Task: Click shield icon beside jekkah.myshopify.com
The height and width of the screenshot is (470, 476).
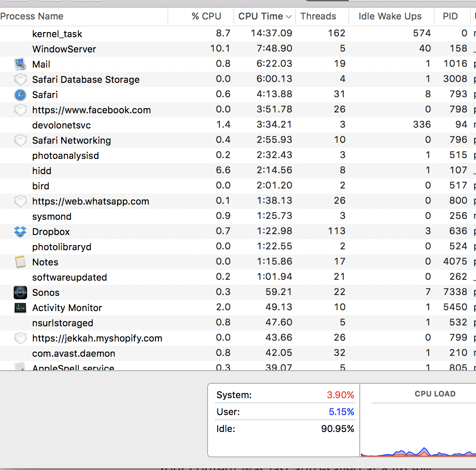Action: point(20,338)
